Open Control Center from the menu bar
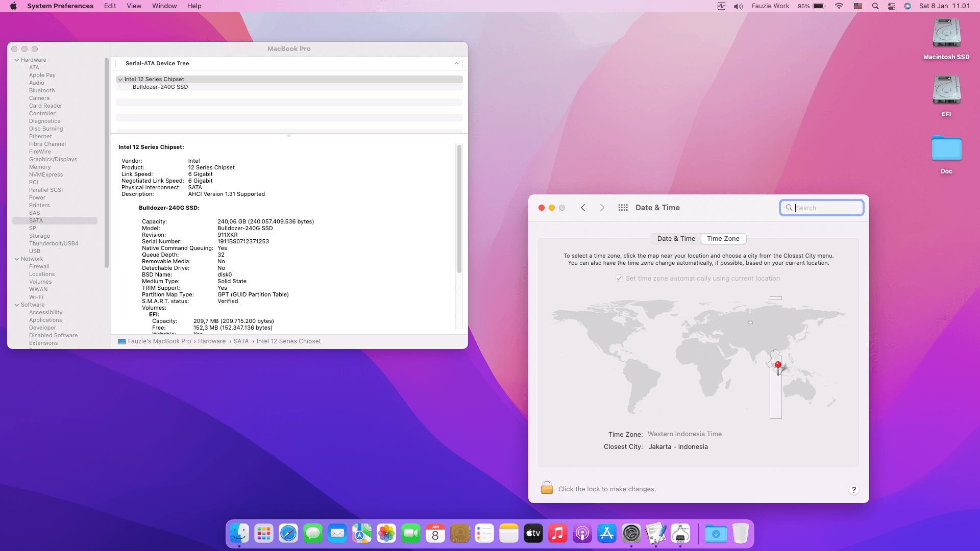Image resolution: width=980 pixels, height=551 pixels. (892, 6)
